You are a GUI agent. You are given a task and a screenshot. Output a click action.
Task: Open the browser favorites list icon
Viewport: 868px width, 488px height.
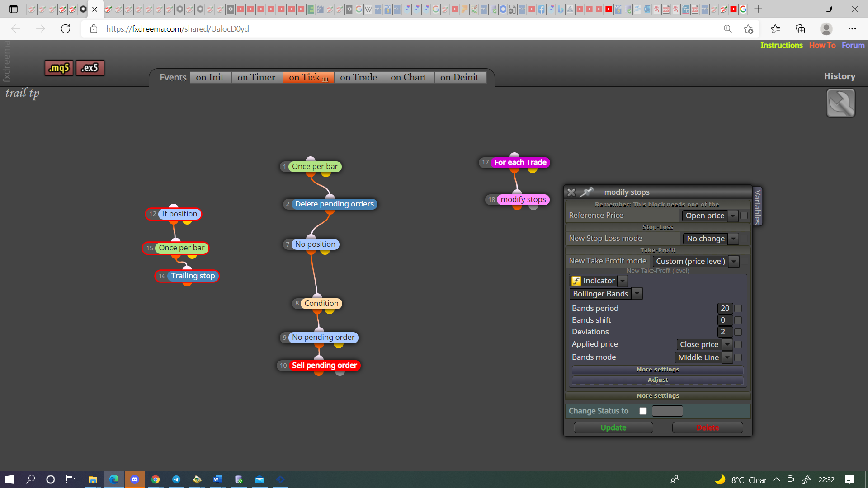[x=775, y=29]
